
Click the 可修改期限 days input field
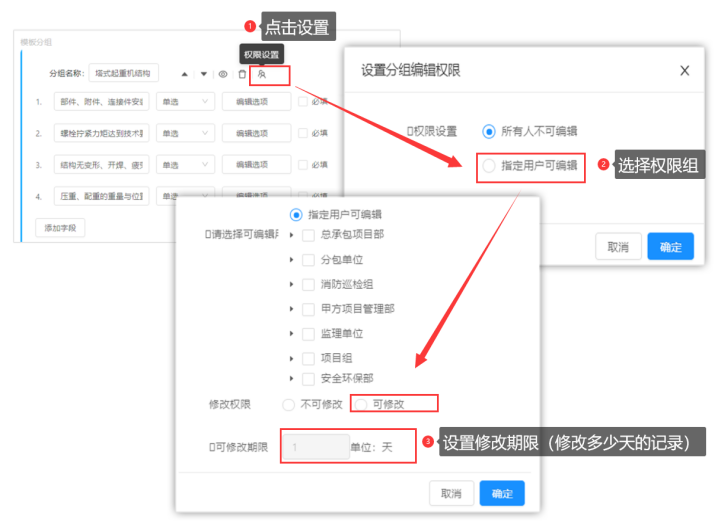(x=314, y=447)
